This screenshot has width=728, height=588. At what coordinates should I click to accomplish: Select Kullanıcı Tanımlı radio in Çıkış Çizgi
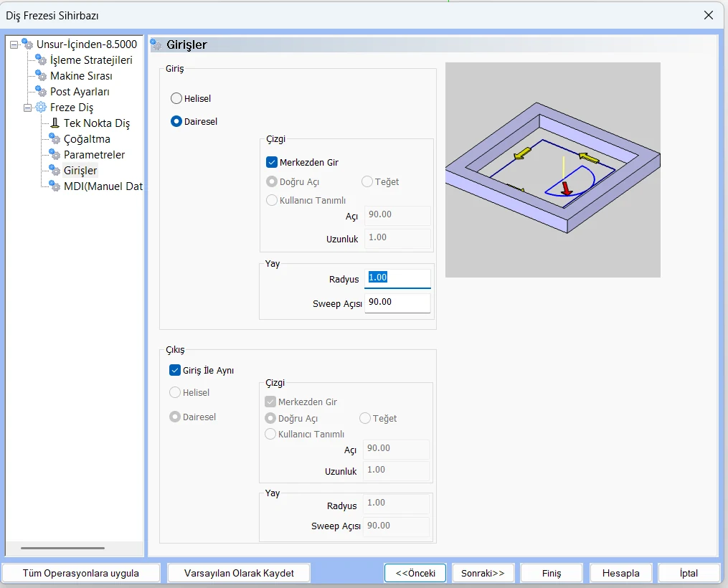pyautogui.click(x=270, y=435)
